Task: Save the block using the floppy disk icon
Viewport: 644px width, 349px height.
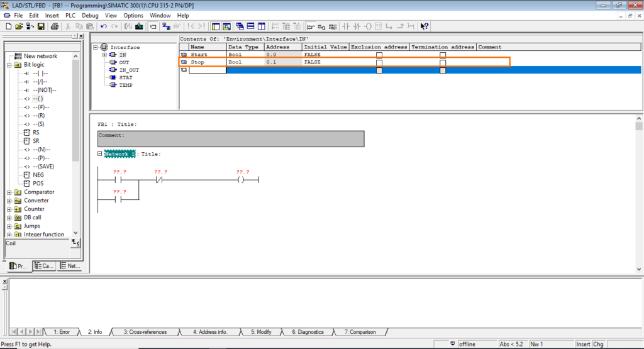Action: (41, 26)
